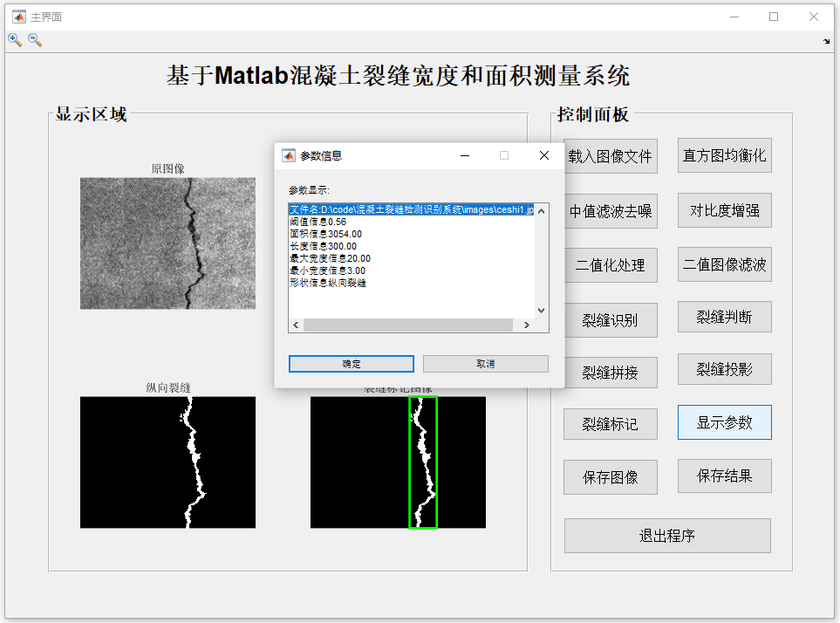Minimize the 参数信息 dialog
The width and height of the screenshot is (840, 623).
pyautogui.click(x=465, y=155)
